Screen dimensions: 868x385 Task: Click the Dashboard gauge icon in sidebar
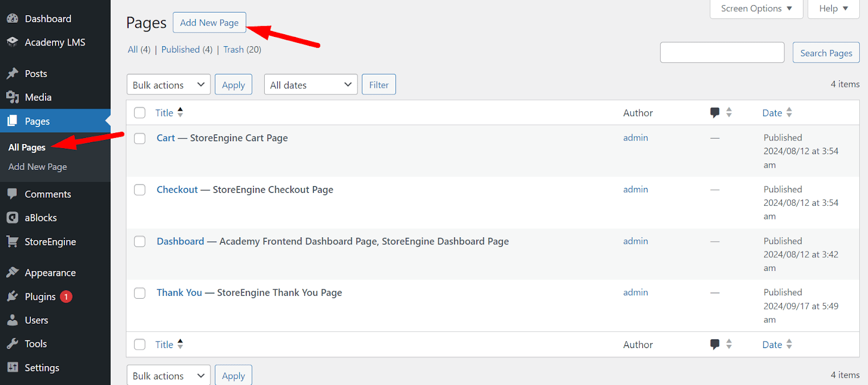[x=12, y=18]
